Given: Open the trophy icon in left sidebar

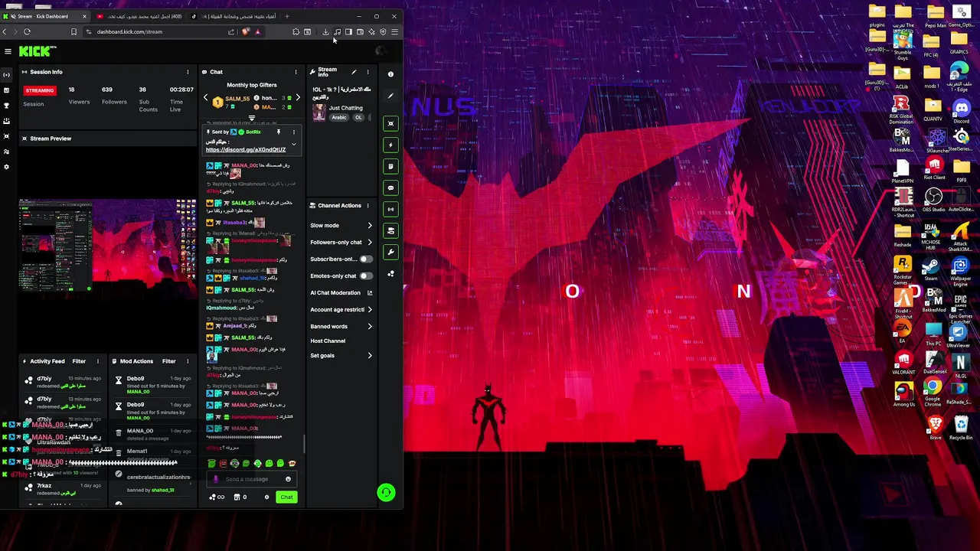Looking at the screenshot, I should [x=7, y=106].
